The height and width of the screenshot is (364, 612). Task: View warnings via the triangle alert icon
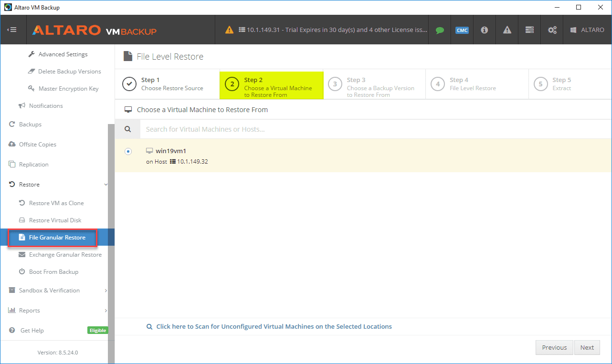point(506,30)
